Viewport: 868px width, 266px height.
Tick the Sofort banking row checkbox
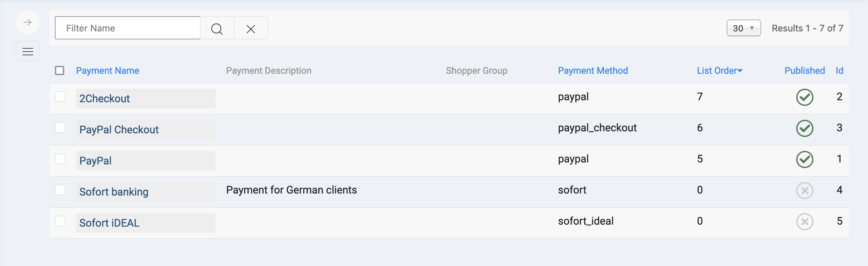(x=60, y=190)
